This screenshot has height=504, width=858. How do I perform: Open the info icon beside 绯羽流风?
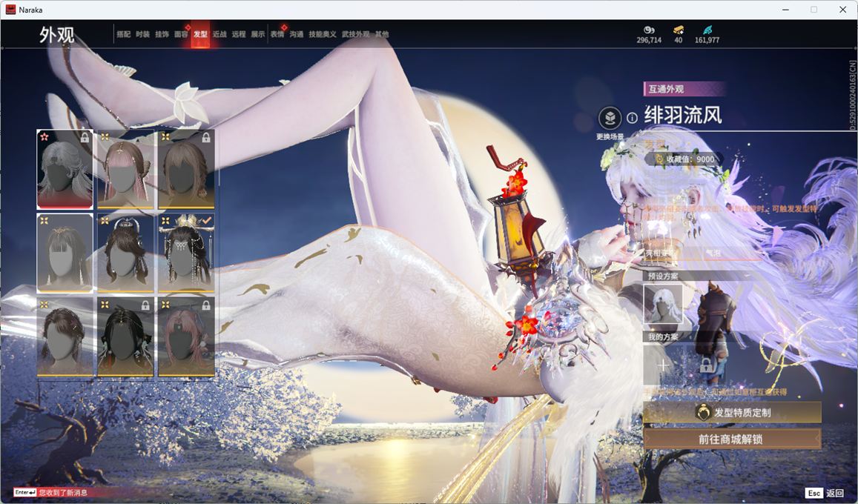632,118
